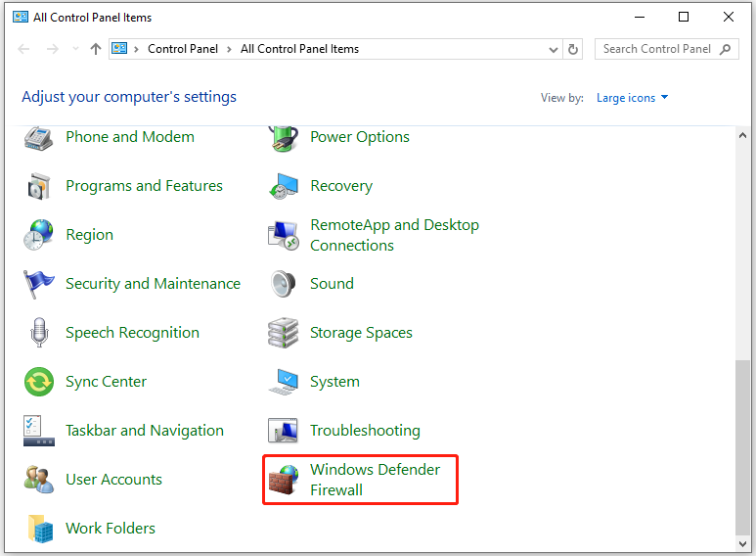Expand the chevron after Control Panel breadcrumb
Screen dimensions: 756x556
pos(229,49)
